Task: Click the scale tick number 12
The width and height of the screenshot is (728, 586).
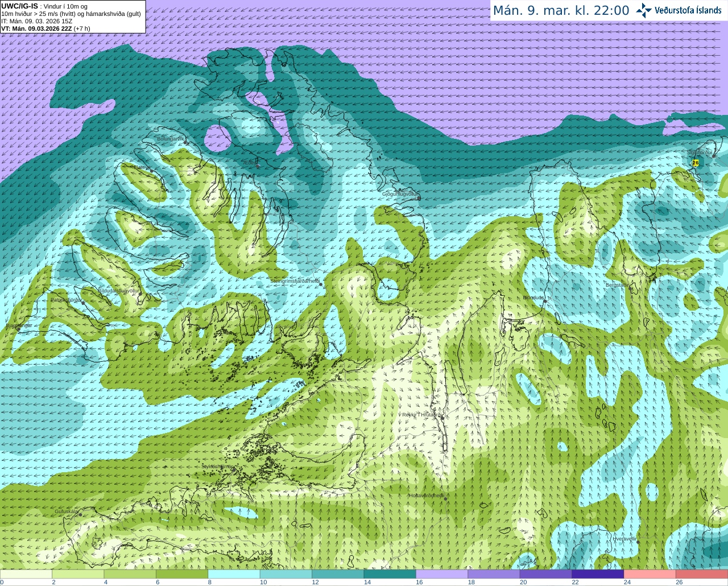Action: coord(315,582)
